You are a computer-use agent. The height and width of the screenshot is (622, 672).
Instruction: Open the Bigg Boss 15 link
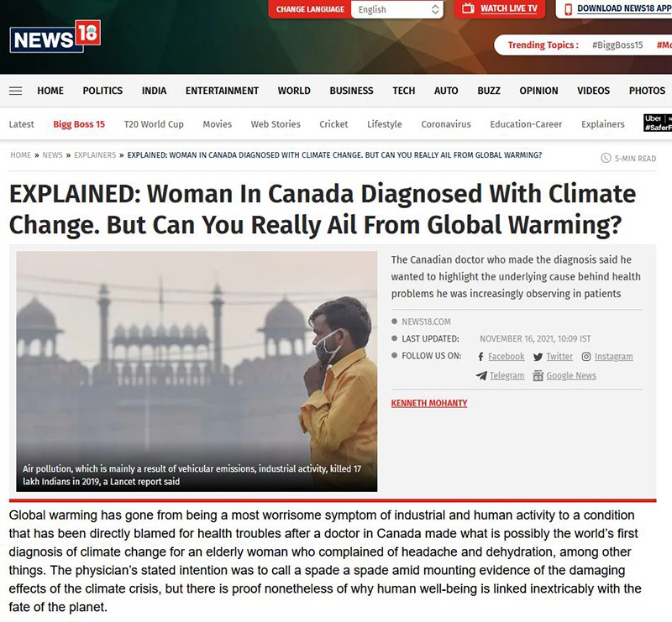[79, 124]
